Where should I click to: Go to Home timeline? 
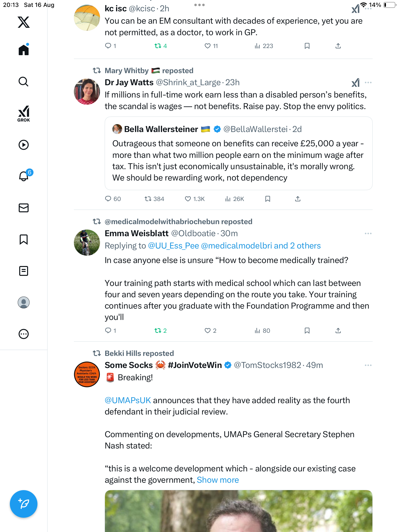(24, 50)
